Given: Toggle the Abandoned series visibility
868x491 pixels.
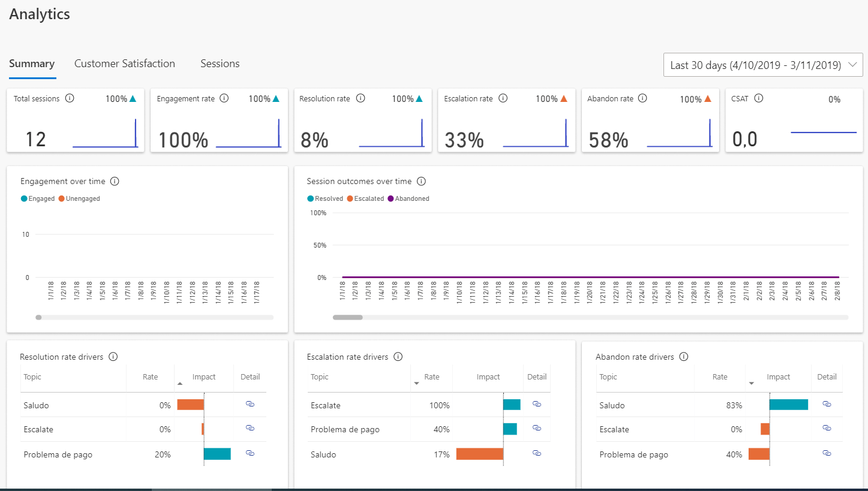Looking at the screenshot, I should 408,198.
